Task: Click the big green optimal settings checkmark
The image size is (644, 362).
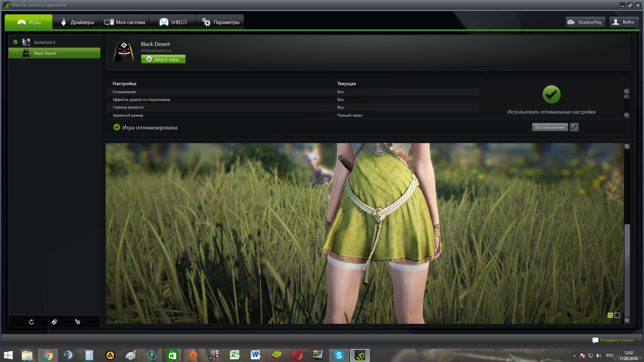Action: 551,95
